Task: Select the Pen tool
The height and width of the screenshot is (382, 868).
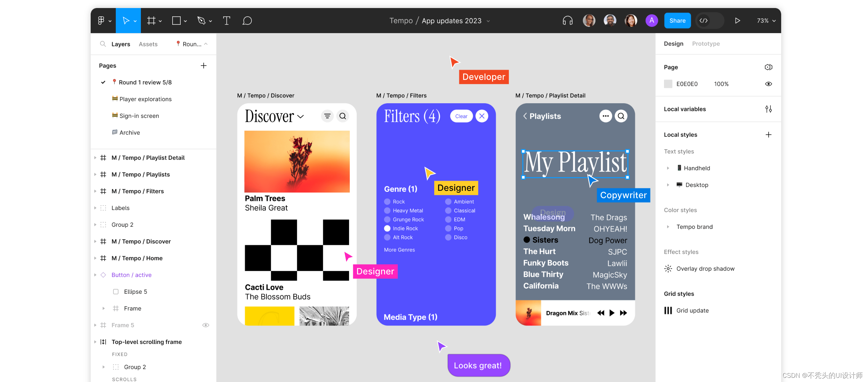Action: pyautogui.click(x=201, y=21)
